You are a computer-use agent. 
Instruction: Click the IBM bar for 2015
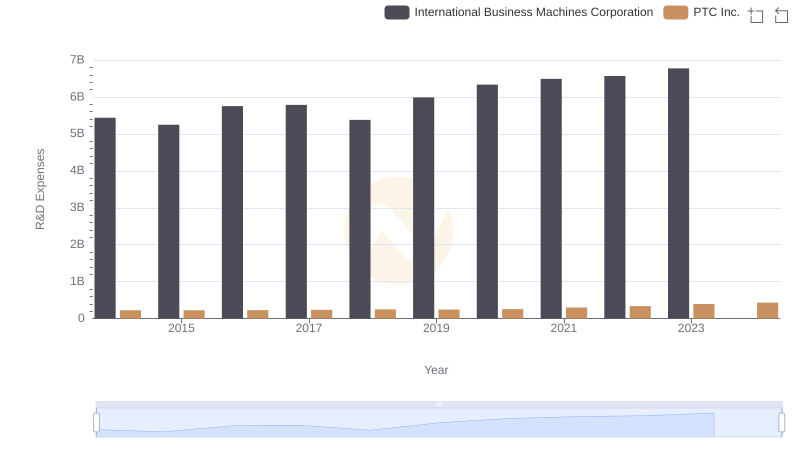[x=168, y=221]
